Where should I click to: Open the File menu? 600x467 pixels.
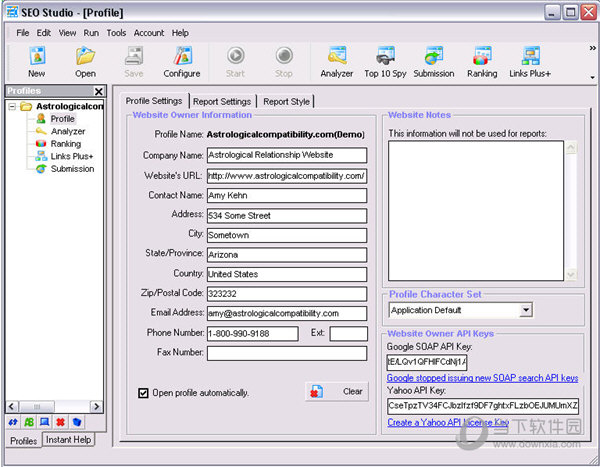(23, 33)
